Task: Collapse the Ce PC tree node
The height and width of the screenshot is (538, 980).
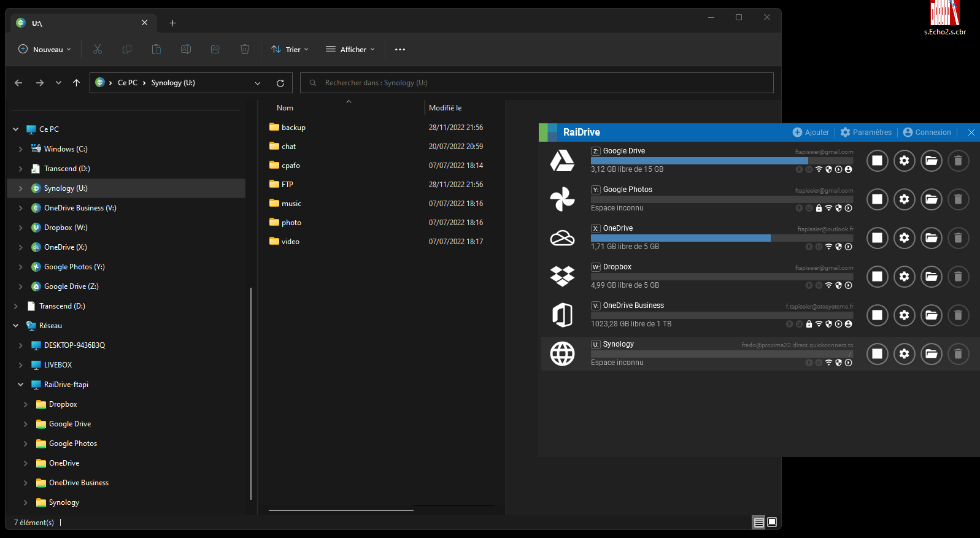Action: click(x=16, y=129)
